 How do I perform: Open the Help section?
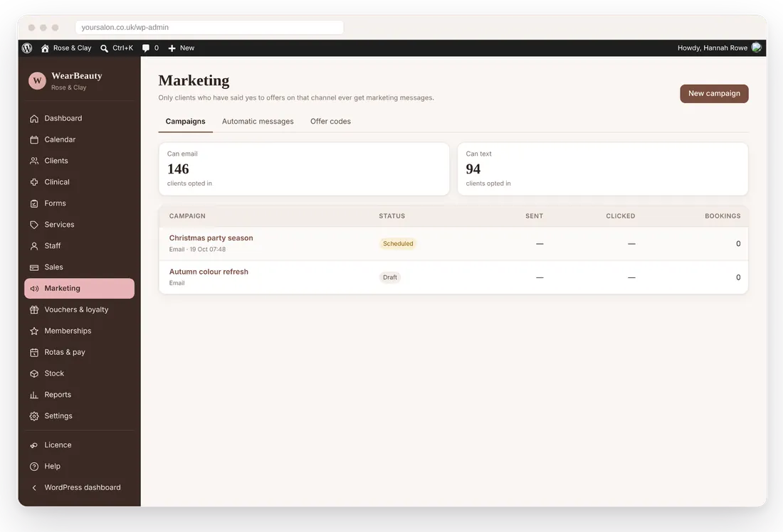(x=80, y=466)
